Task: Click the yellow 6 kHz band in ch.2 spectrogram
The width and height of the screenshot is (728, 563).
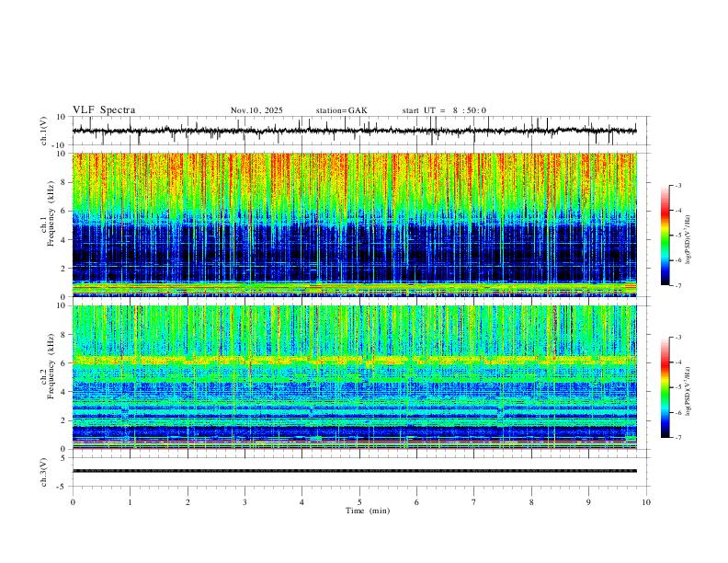Action: point(354,360)
